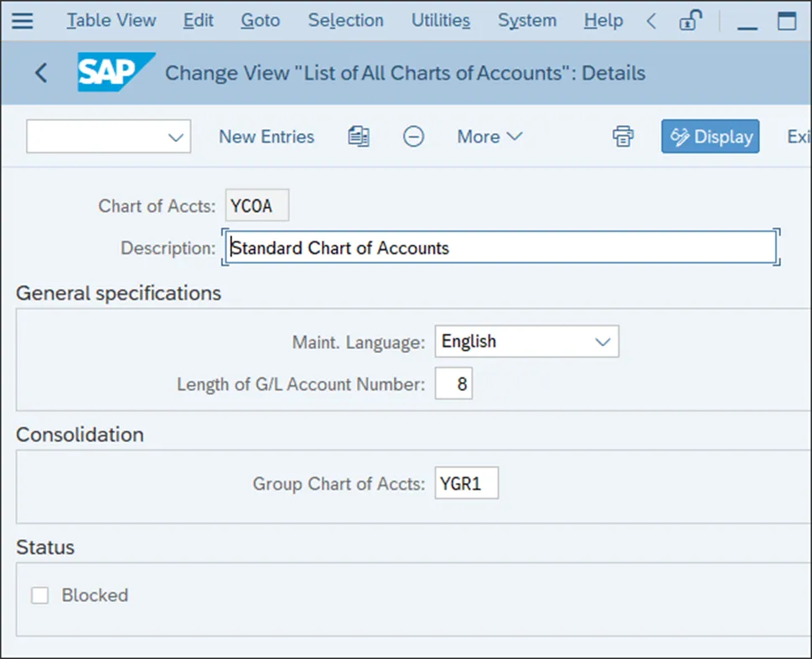
Task: Open the Goto menu
Action: point(261,21)
